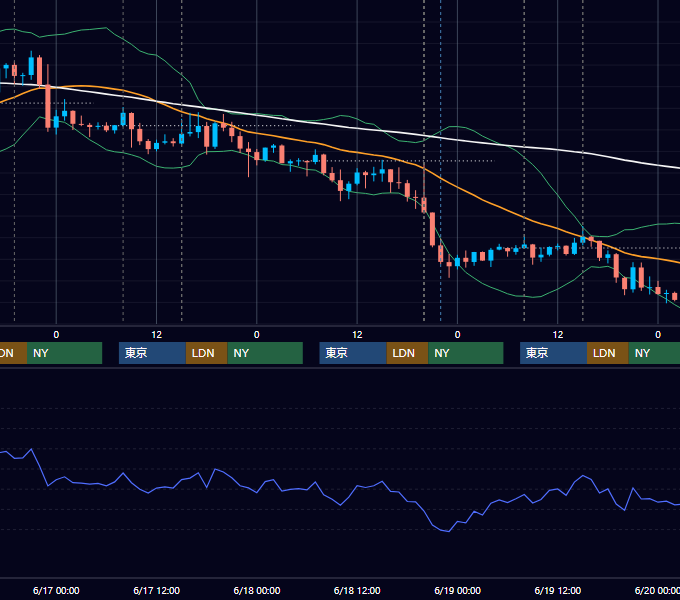The width and height of the screenshot is (680, 600).
Task: Select the LDN block after first 東京
Action: pyautogui.click(x=206, y=353)
